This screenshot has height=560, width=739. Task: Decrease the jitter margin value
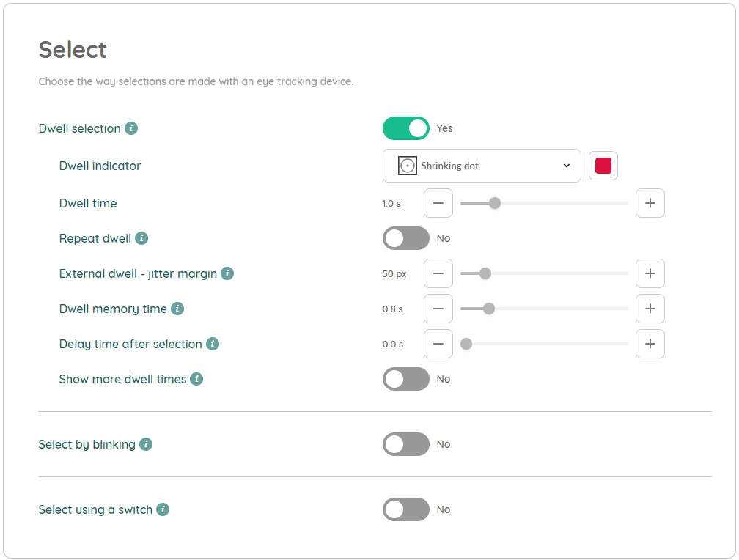pyautogui.click(x=438, y=273)
